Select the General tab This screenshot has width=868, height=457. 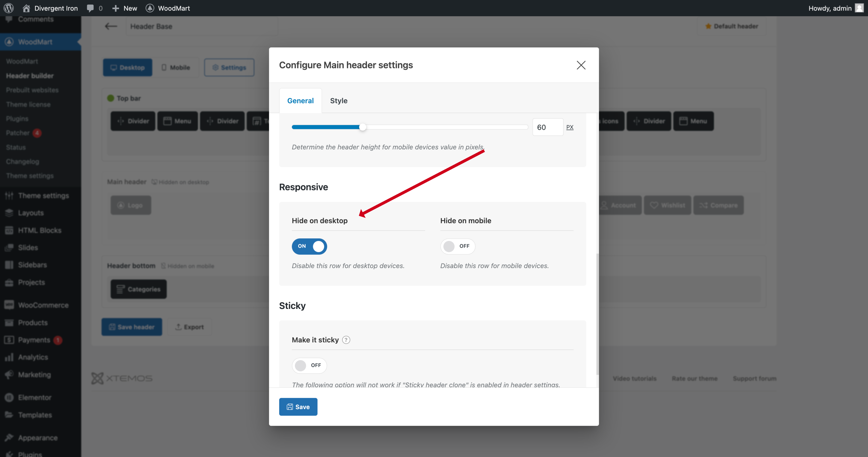click(x=300, y=101)
